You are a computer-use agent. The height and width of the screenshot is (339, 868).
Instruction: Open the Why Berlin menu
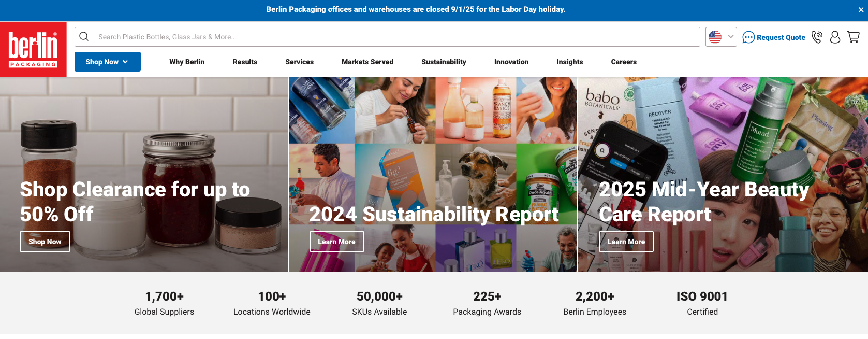tap(187, 62)
